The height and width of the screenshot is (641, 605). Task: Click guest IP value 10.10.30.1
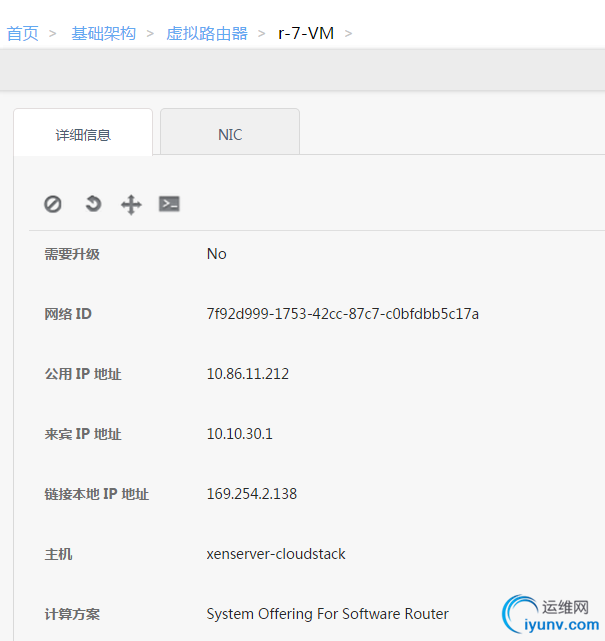click(x=240, y=434)
